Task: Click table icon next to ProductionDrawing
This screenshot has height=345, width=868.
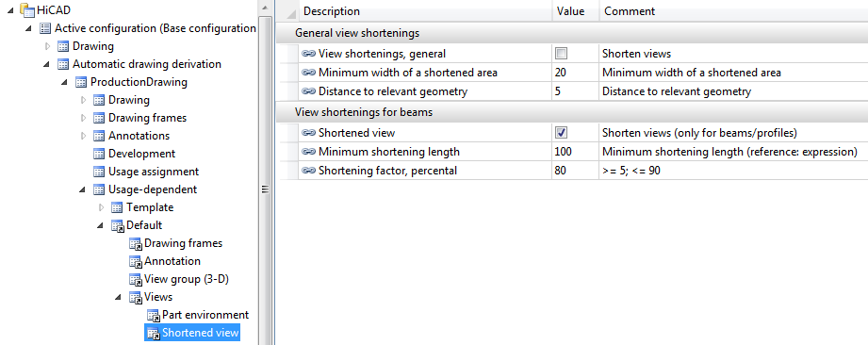Action: (x=81, y=83)
